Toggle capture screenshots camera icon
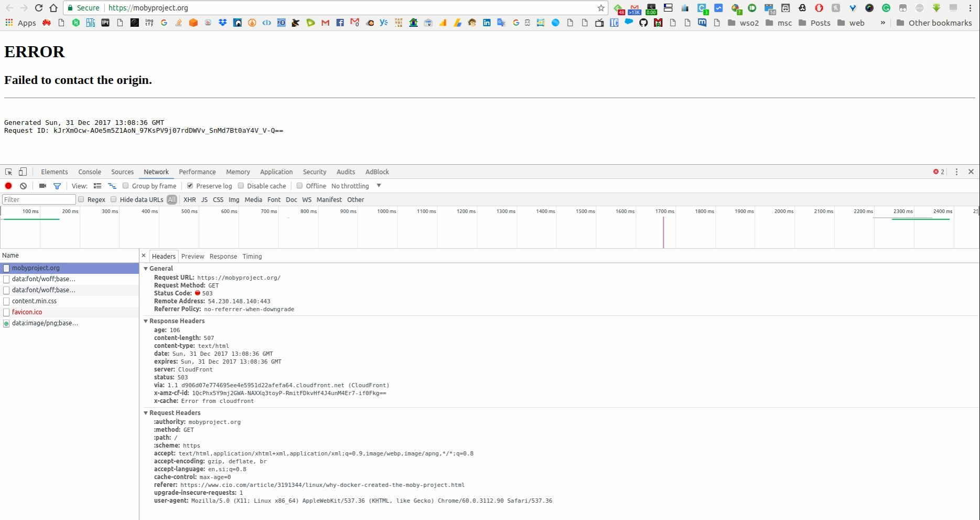This screenshot has width=980, height=520. click(42, 186)
